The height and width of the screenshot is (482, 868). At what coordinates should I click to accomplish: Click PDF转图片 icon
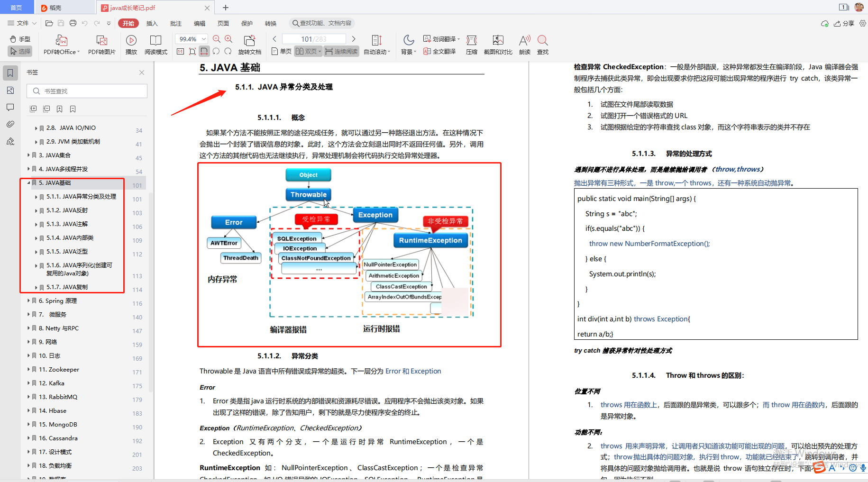click(x=101, y=40)
